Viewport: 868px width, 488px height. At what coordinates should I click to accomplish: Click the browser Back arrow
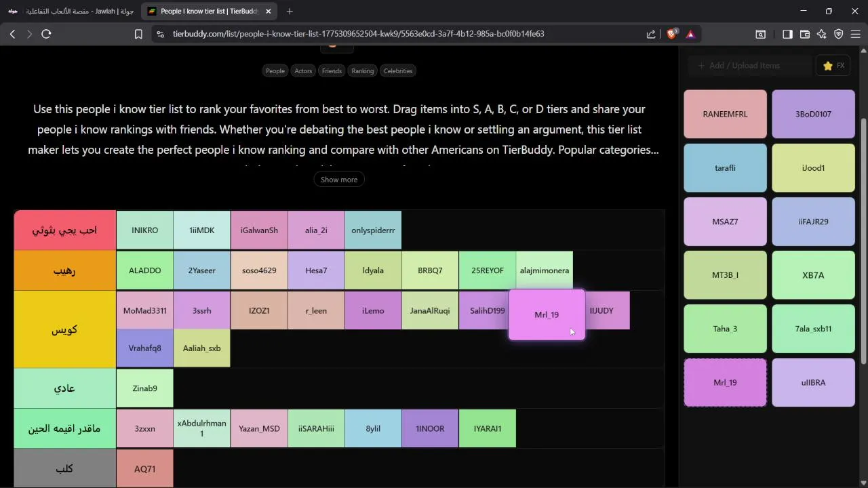tap(12, 34)
